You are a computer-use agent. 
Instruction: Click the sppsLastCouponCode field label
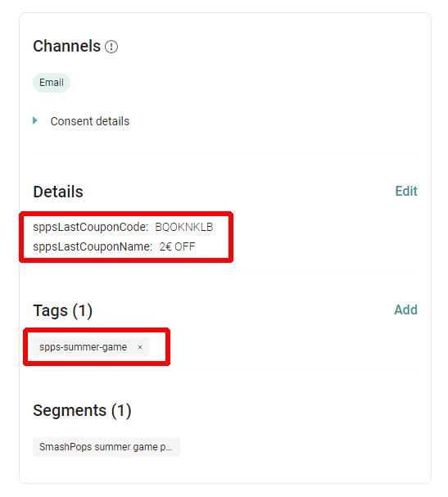(91, 228)
